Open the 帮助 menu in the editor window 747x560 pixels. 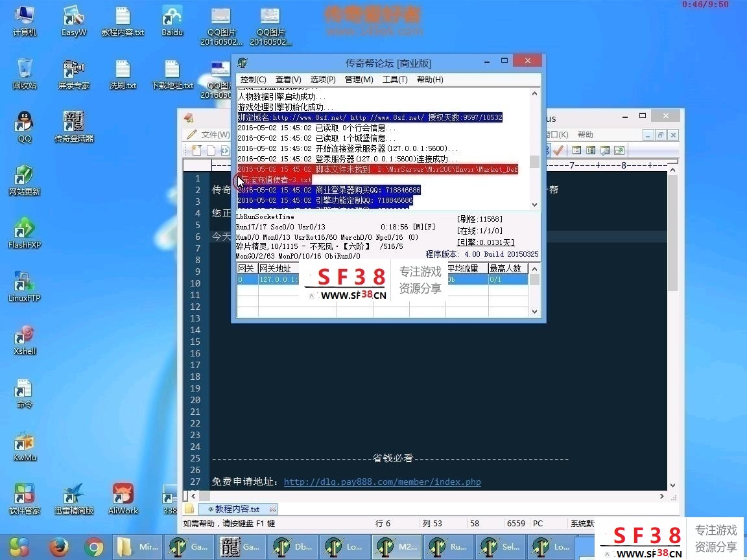pos(586,135)
